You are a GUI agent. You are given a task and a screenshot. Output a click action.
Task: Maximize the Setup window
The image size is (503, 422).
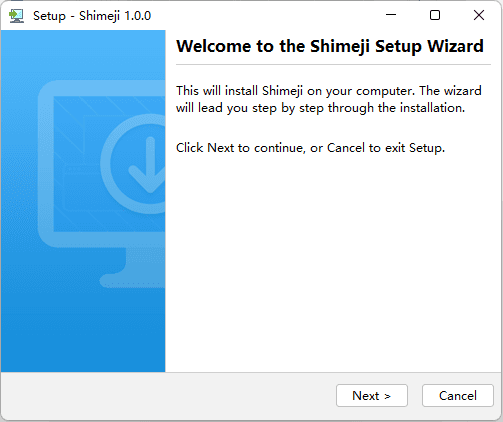coord(435,15)
